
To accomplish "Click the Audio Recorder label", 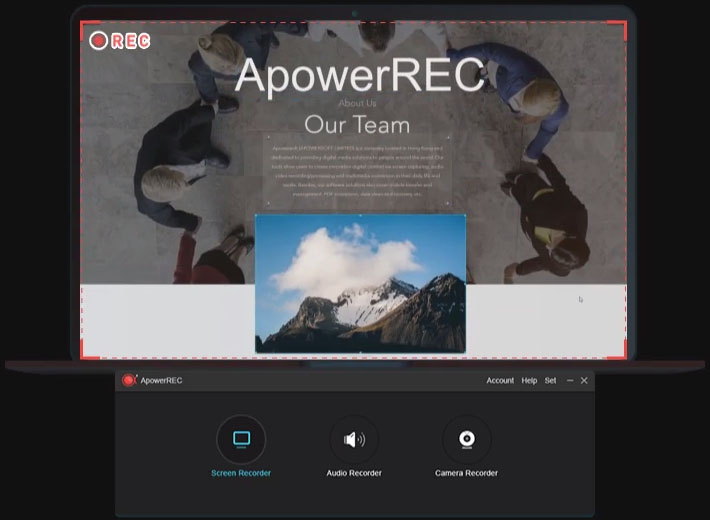I will tap(354, 473).
